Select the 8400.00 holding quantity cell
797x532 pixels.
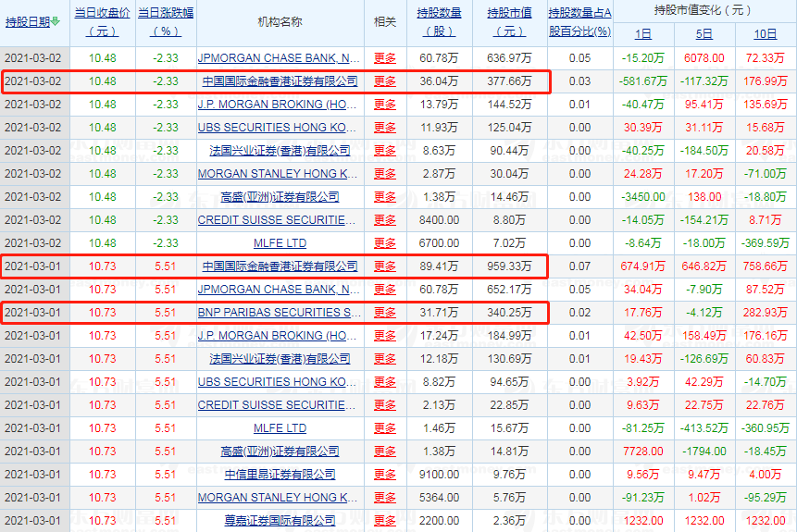point(439,220)
